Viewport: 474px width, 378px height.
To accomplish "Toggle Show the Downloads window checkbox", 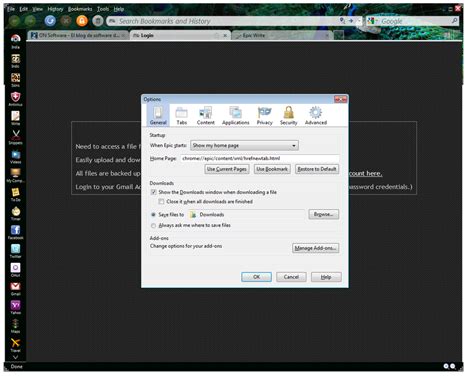I will pyautogui.click(x=153, y=192).
